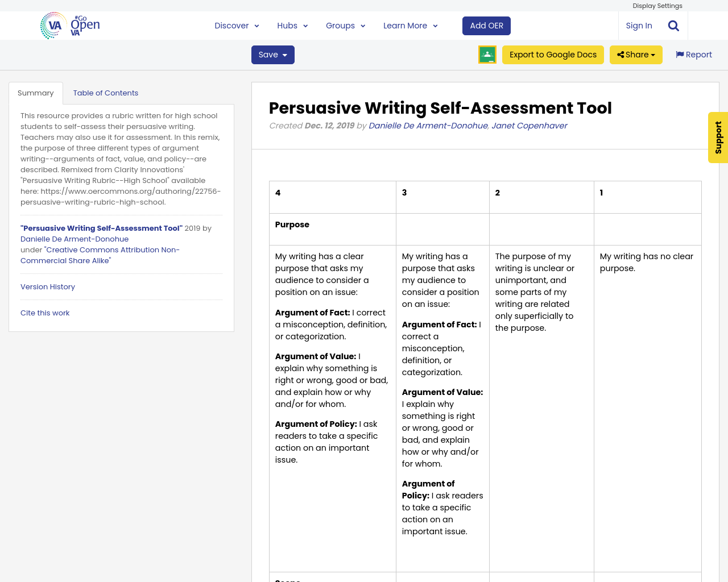
Task: Open the Version History link
Action: (48, 287)
